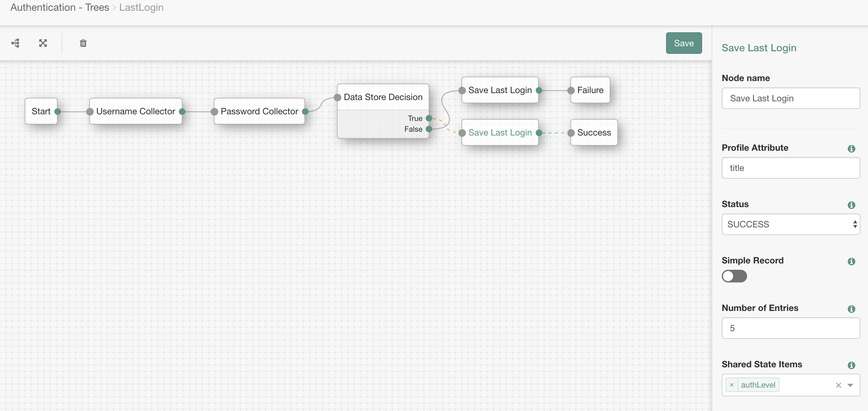This screenshot has height=411, width=868.
Task: Click Status info icon
Action: tap(851, 205)
